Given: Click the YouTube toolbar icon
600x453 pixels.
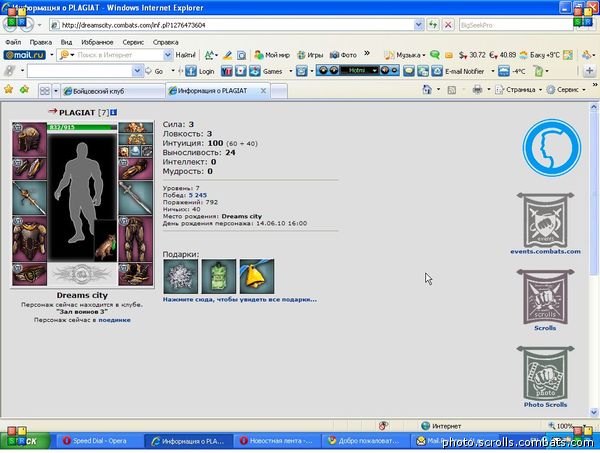Looking at the screenshot, I should pos(227,71).
